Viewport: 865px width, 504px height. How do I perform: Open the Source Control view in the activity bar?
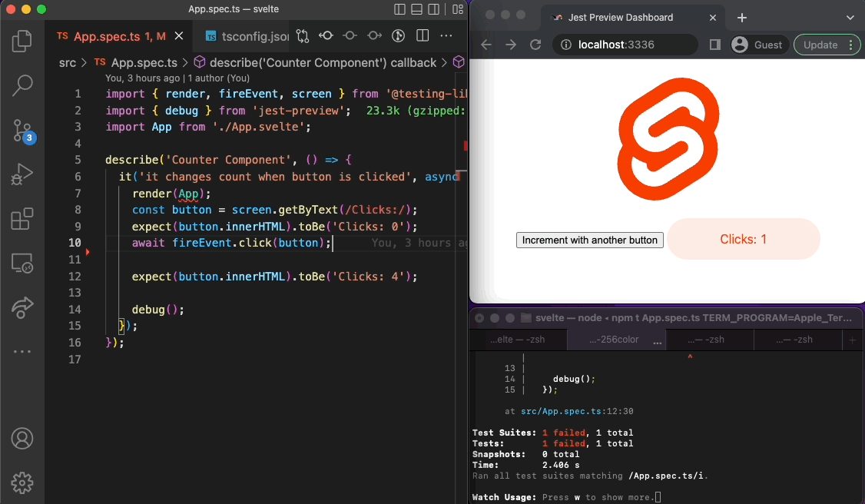tap(22, 129)
